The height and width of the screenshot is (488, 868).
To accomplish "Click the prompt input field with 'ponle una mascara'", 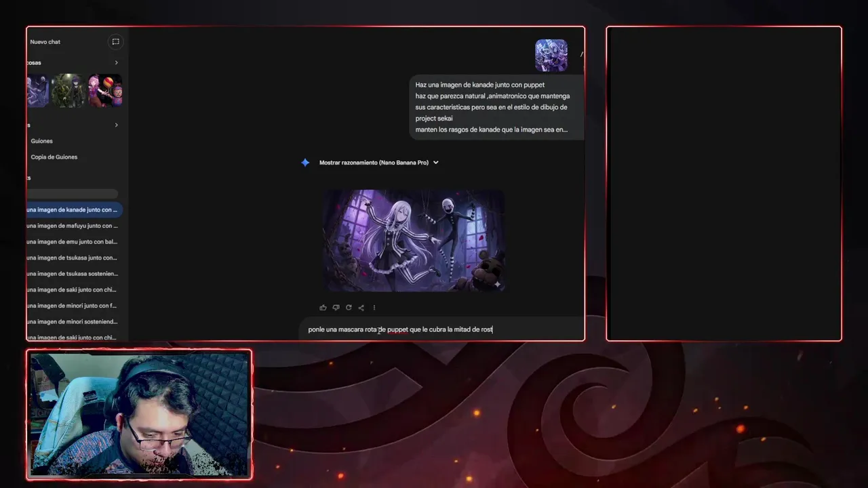I will click(441, 329).
